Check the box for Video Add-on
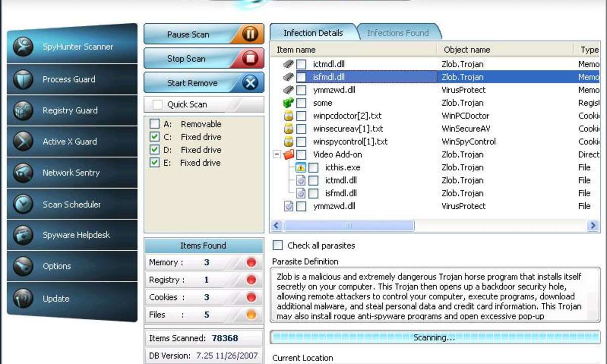The image size is (607, 364). point(301,155)
